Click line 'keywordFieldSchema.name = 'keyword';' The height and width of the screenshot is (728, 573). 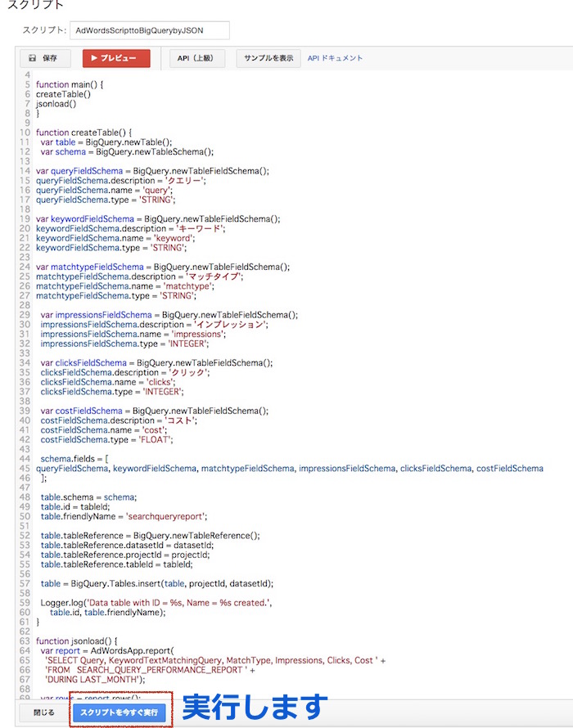[115, 239]
